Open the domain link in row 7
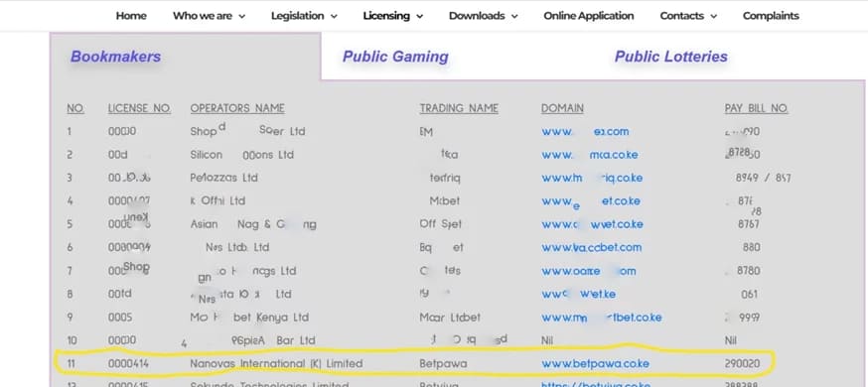Image resolution: width=868 pixels, height=387 pixels. coord(589,271)
